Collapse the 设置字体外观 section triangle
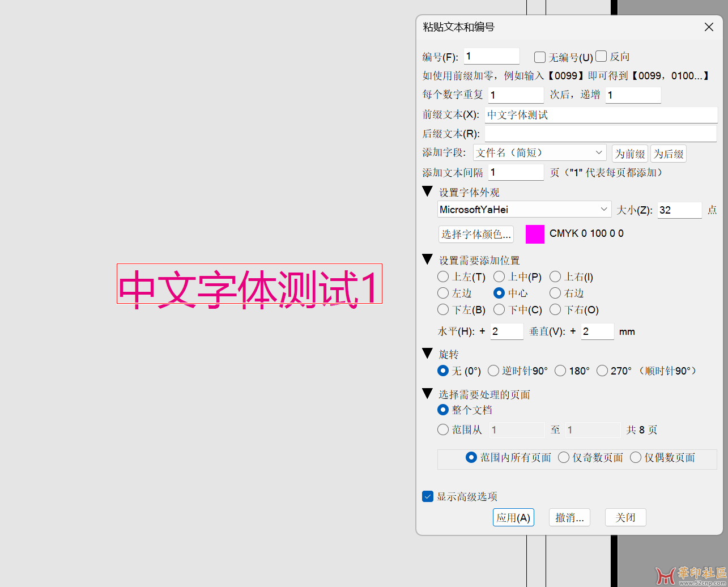This screenshot has width=728, height=587. tap(428, 192)
